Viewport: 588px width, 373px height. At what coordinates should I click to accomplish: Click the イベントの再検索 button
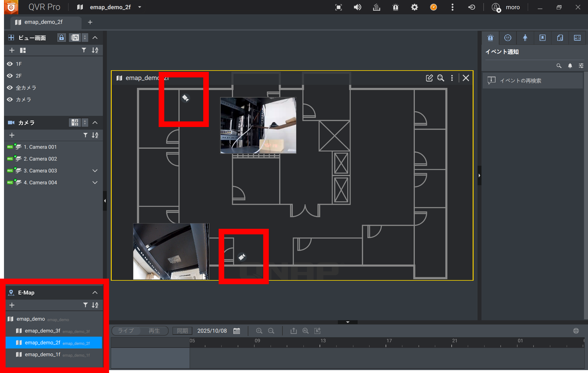[520, 81]
